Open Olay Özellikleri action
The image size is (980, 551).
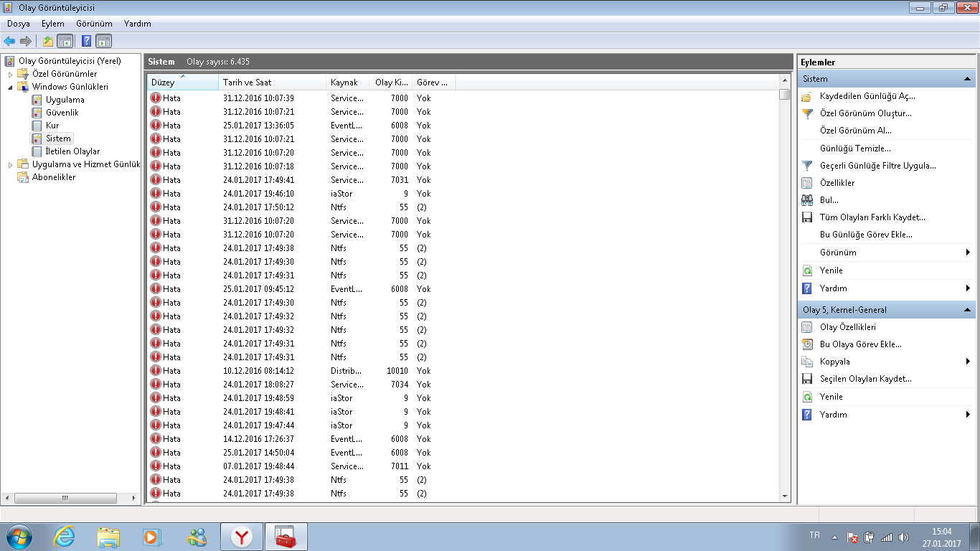847,327
